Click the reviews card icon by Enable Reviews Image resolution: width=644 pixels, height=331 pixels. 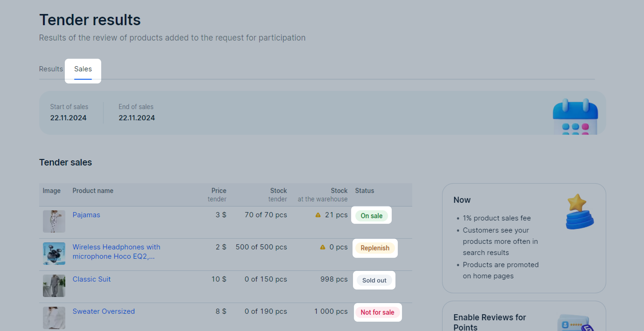[x=575, y=323]
